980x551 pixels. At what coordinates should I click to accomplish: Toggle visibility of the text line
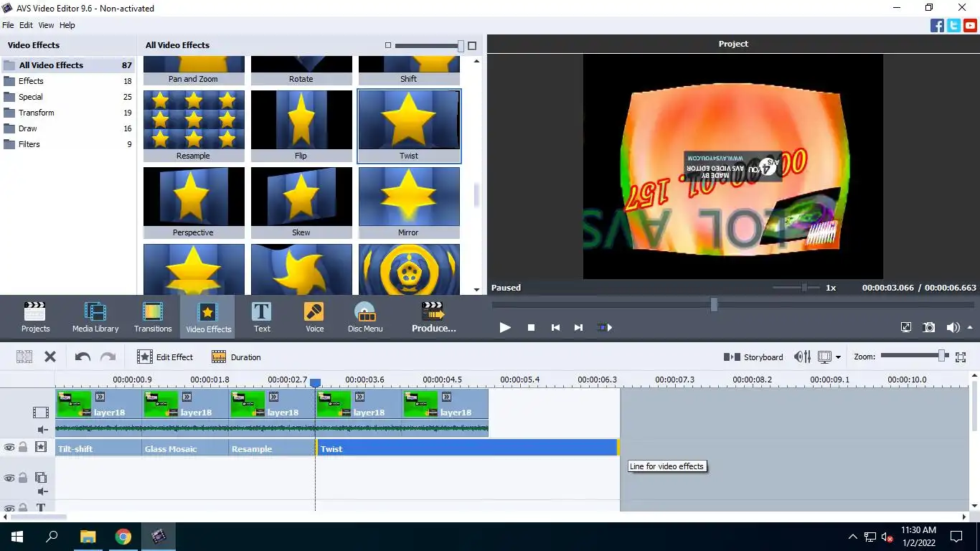tap(9, 508)
